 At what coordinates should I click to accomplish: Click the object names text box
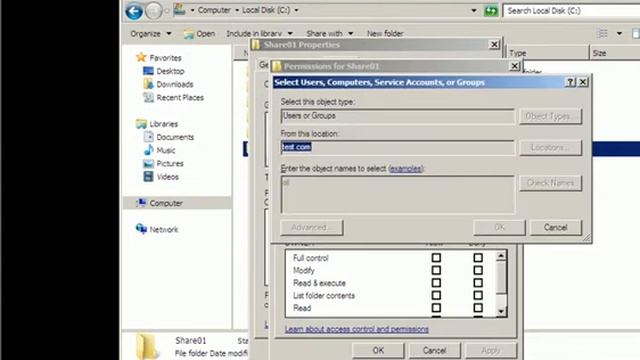coord(398,195)
